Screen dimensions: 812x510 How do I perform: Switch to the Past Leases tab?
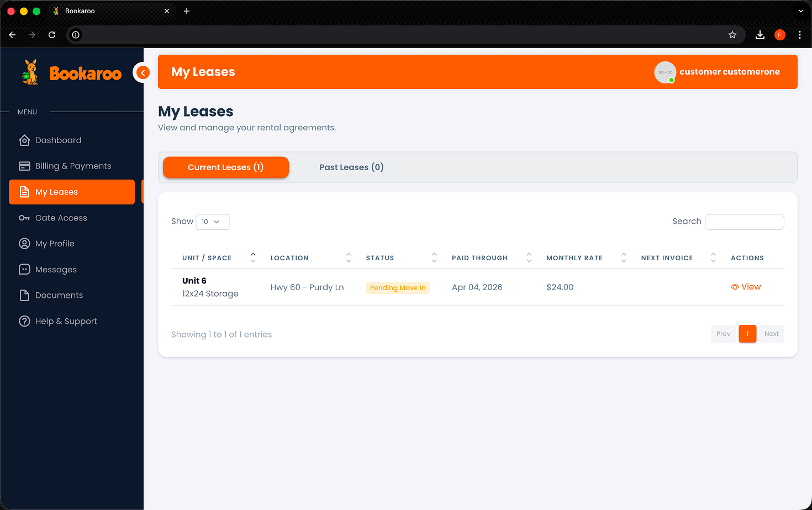(351, 167)
